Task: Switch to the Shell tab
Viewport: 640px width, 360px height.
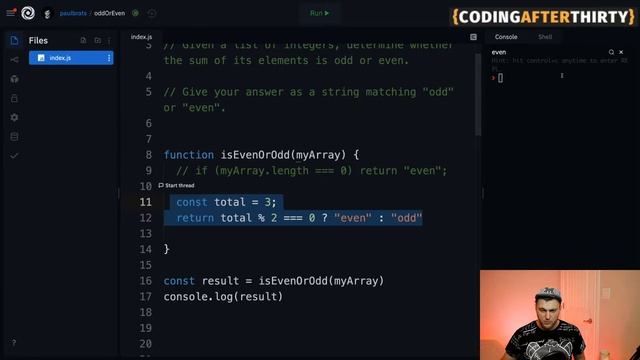Action: click(545, 37)
